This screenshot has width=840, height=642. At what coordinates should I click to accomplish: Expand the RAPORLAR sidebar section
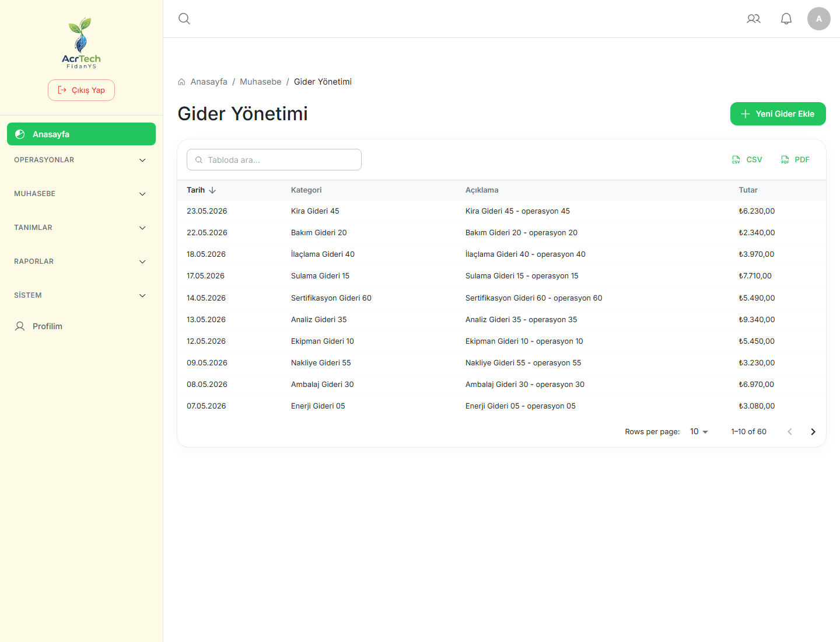pos(81,261)
